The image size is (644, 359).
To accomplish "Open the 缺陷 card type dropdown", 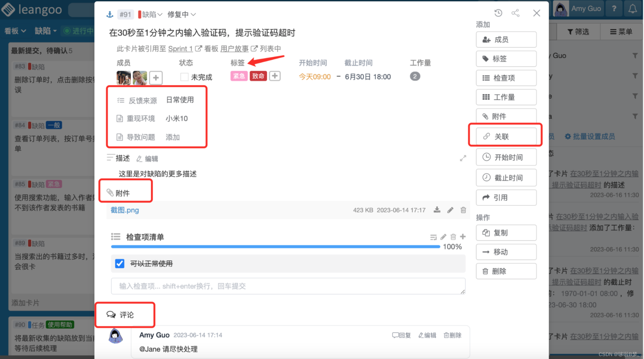I will click(150, 14).
